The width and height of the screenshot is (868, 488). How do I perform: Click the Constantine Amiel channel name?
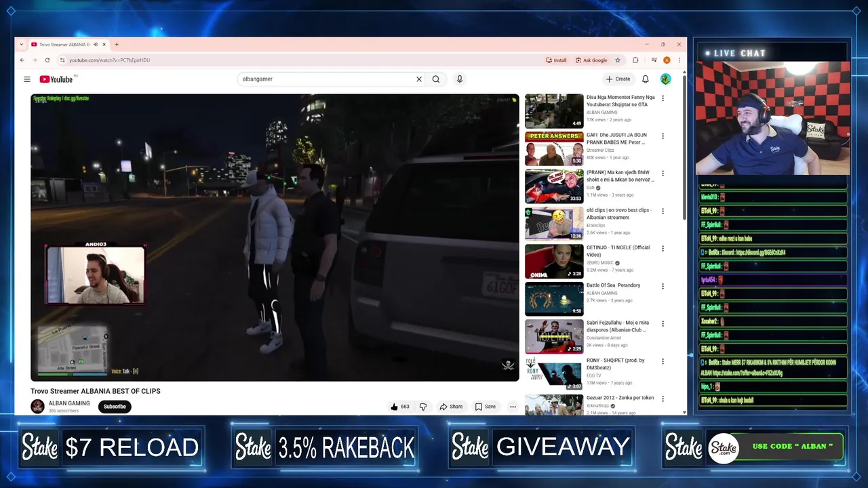604,338
